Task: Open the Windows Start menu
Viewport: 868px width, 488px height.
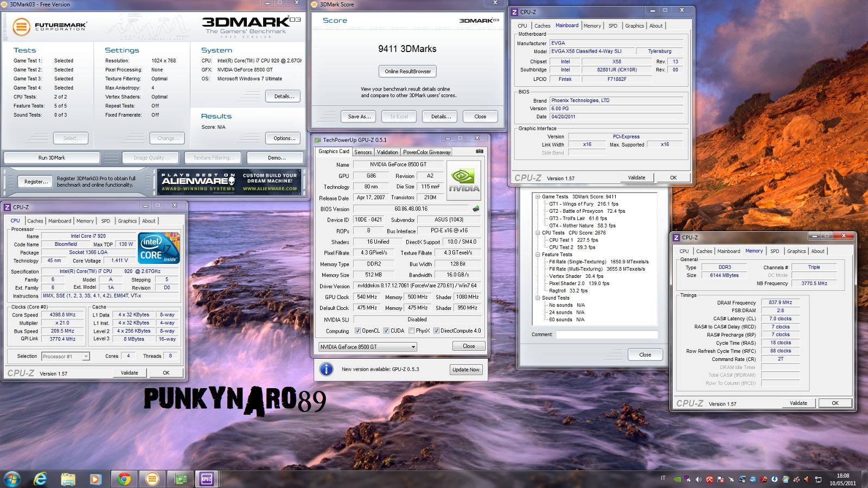Action: pyautogui.click(x=12, y=478)
